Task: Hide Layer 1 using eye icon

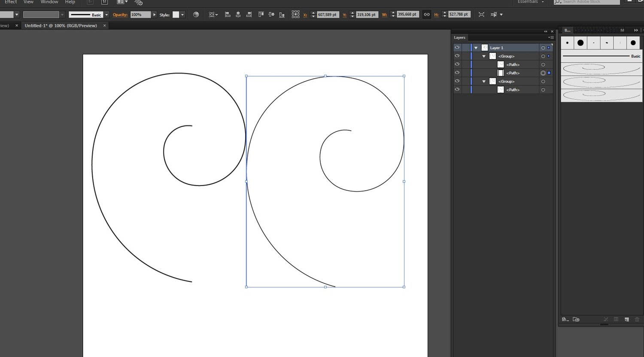Action: click(457, 48)
